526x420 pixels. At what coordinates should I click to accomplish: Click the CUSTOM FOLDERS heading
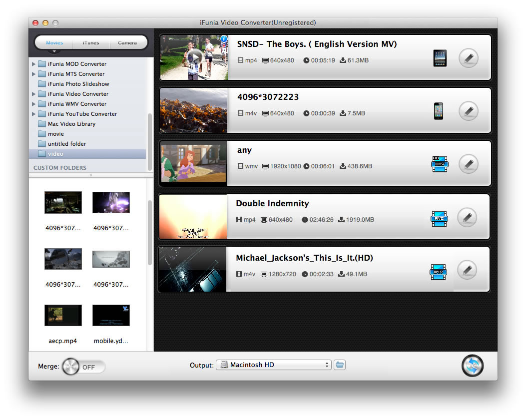click(x=60, y=168)
